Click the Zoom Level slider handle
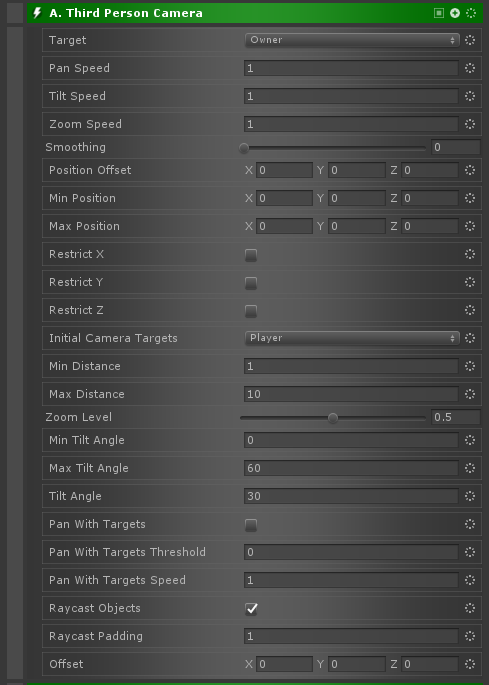The width and height of the screenshot is (489, 685). pos(333,418)
